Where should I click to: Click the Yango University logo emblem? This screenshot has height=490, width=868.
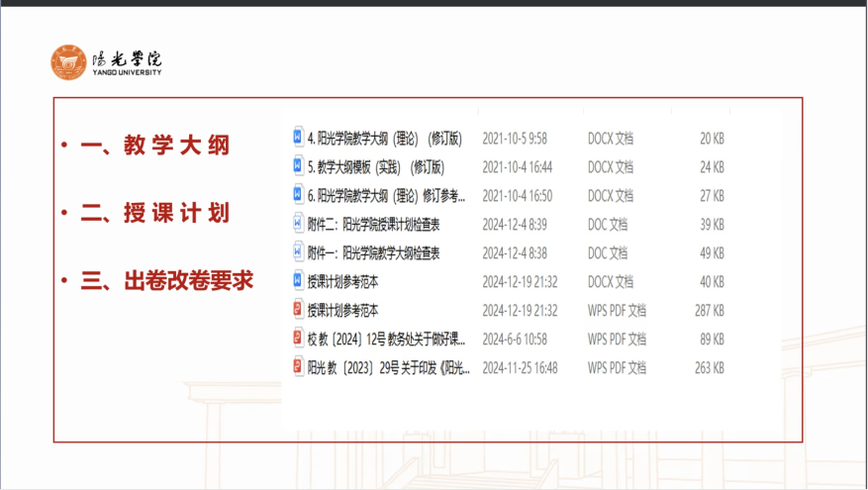[68, 62]
